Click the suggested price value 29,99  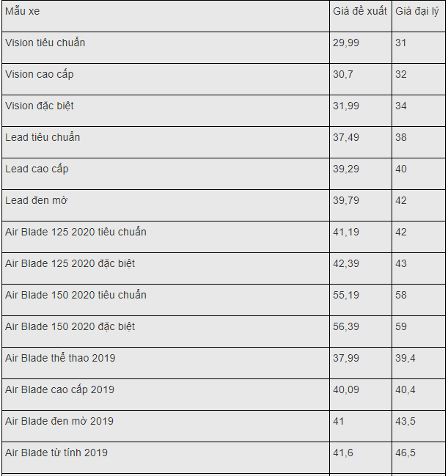tap(345, 43)
